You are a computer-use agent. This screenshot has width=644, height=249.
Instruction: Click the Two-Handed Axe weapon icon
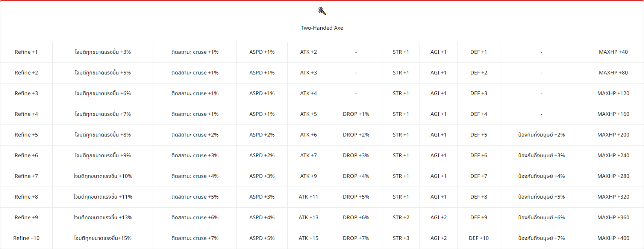pos(322,11)
